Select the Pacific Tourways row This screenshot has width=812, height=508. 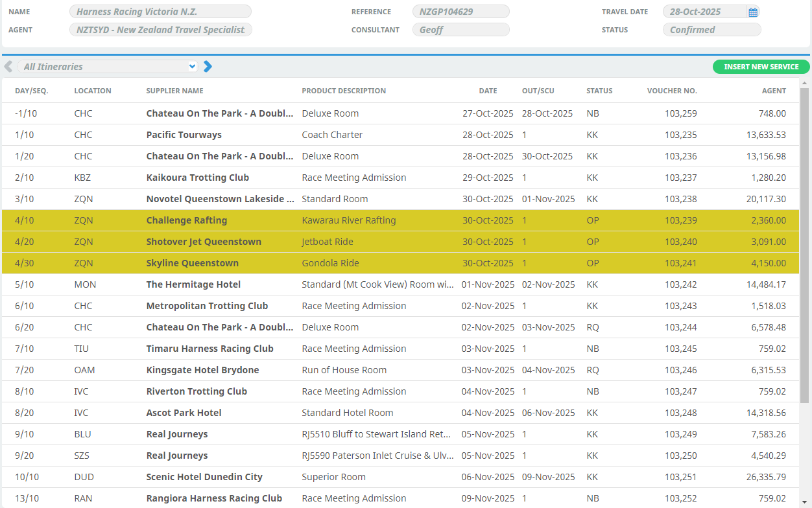tap(400, 135)
